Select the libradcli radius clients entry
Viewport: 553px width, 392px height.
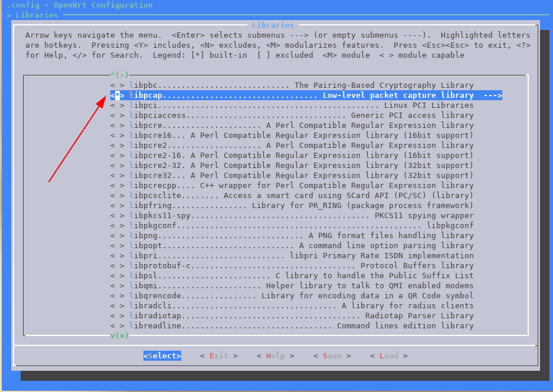[x=301, y=306]
